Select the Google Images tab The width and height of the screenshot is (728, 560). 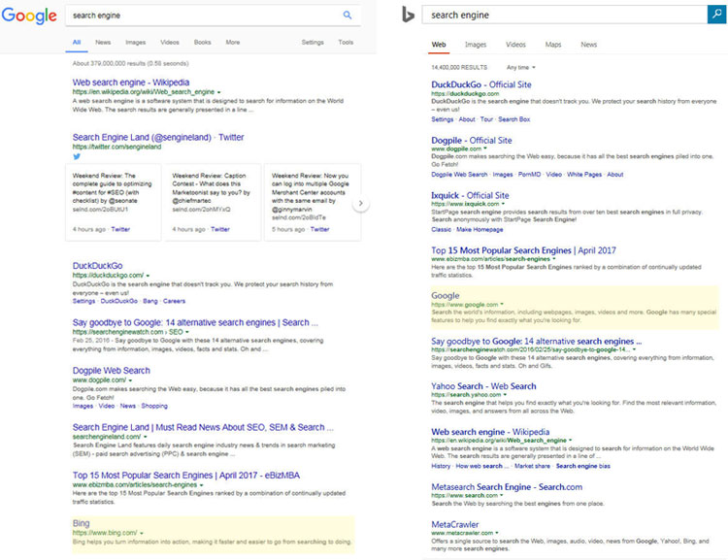pyautogui.click(x=136, y=43)
